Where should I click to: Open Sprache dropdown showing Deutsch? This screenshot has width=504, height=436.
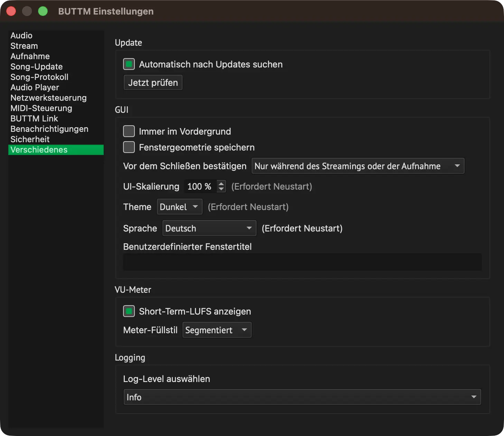(209, 228)
